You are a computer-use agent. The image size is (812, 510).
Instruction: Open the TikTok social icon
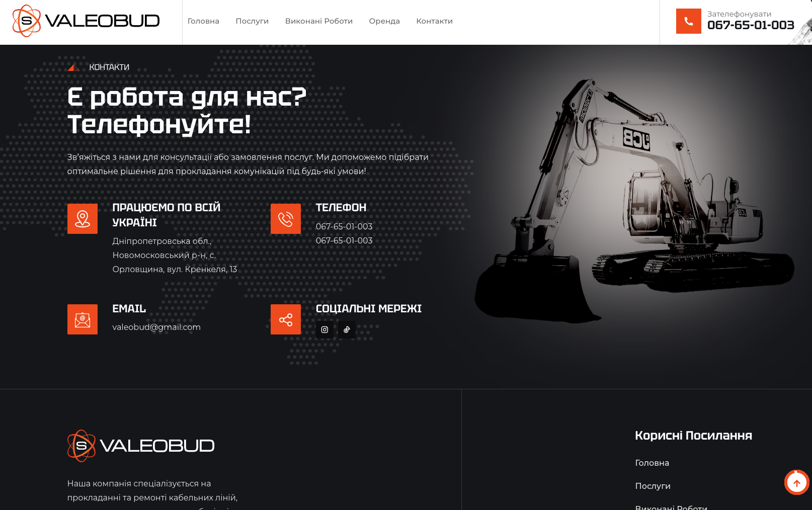click(x=347, y=330)
